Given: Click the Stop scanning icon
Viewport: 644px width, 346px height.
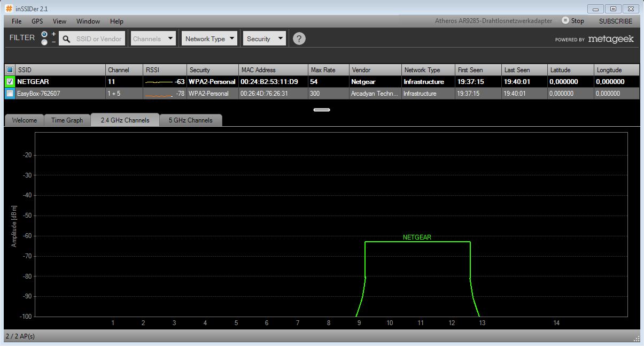Looking at the screenshot, I should (565, 20).
